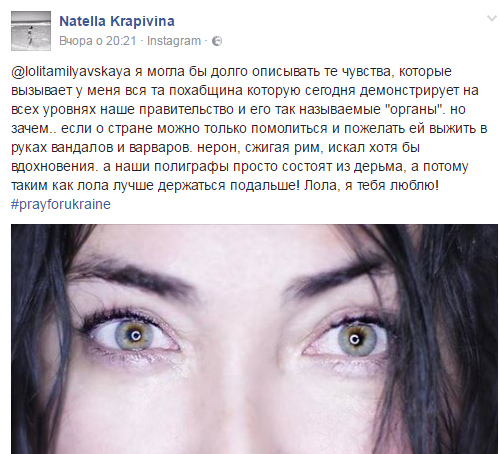Click the right eye in the photo

355,339
